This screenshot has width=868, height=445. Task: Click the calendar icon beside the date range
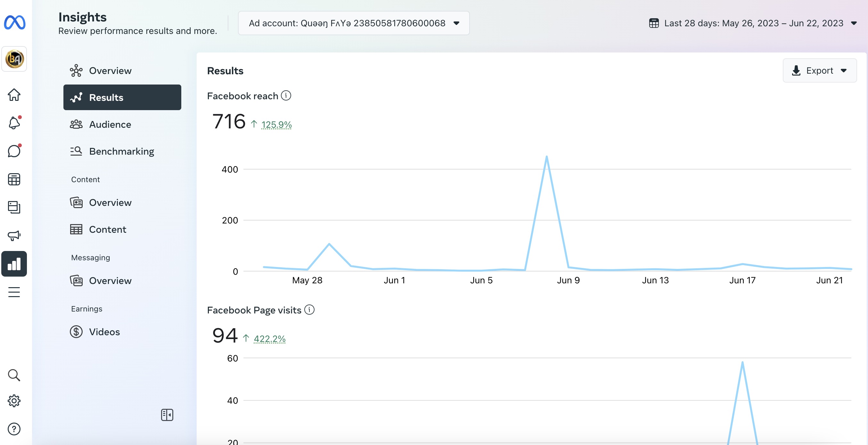pos(654,23)
